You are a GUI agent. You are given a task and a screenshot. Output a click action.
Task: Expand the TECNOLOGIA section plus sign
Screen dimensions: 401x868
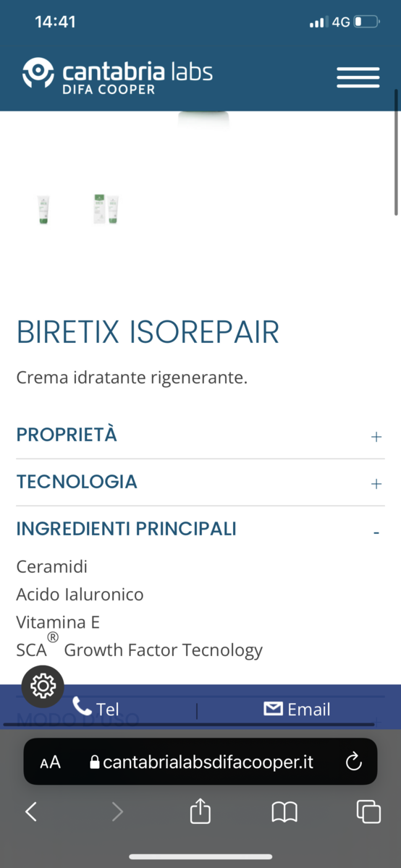376,484
